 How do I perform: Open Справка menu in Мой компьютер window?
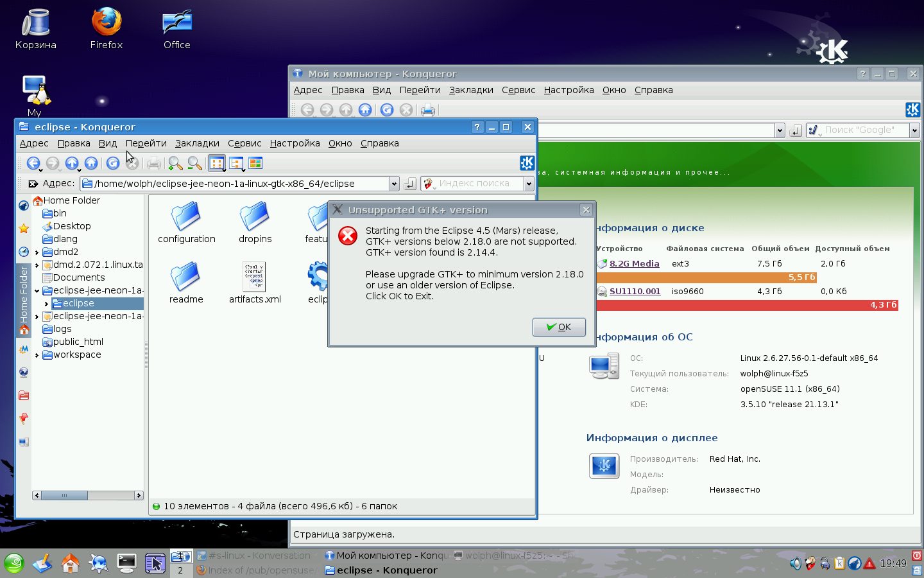(653, 90)
